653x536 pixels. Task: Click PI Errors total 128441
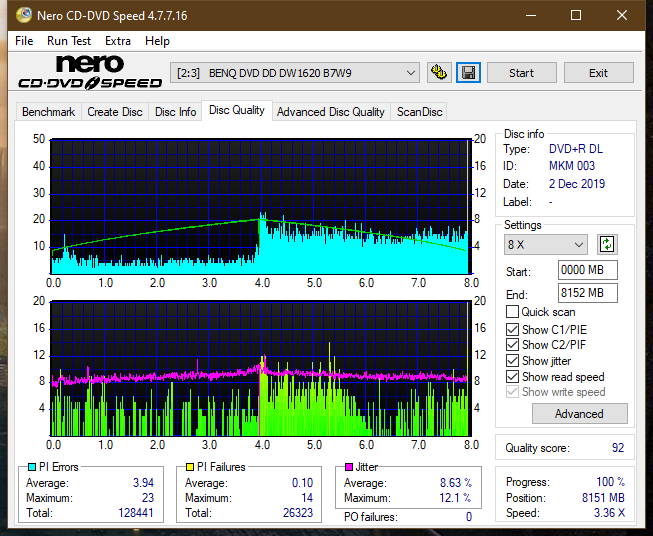[x=136, y=513]
